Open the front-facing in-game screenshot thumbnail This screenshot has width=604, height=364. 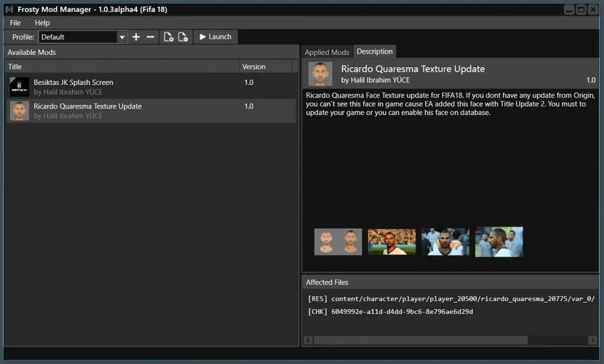pyautogui.click(x=445, y=241)
